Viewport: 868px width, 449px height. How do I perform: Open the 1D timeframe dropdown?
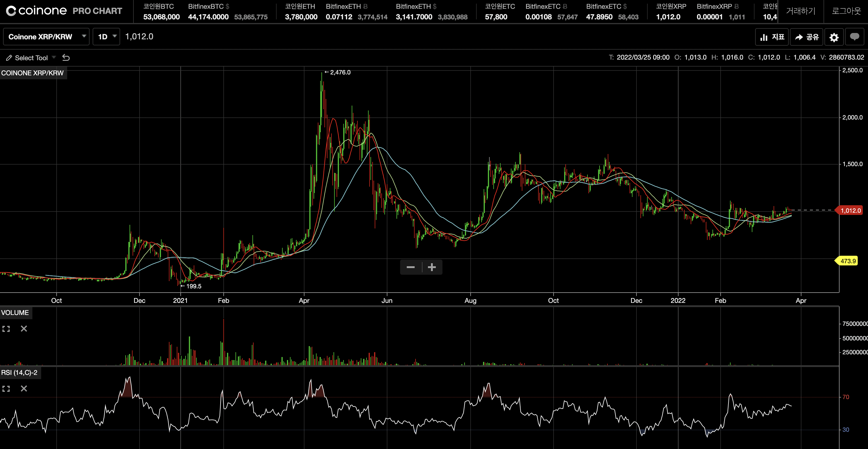(x=107, y=37)
